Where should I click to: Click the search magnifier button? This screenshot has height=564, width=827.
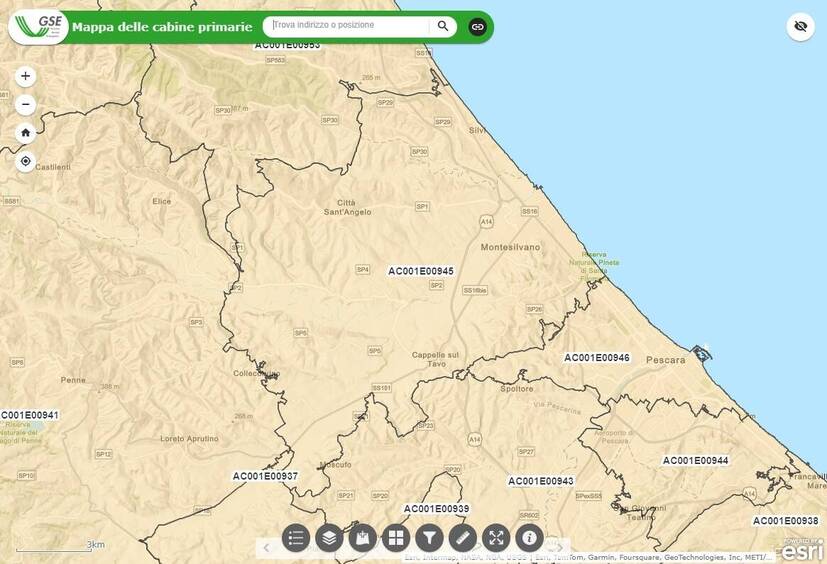(x=443, y=26)
